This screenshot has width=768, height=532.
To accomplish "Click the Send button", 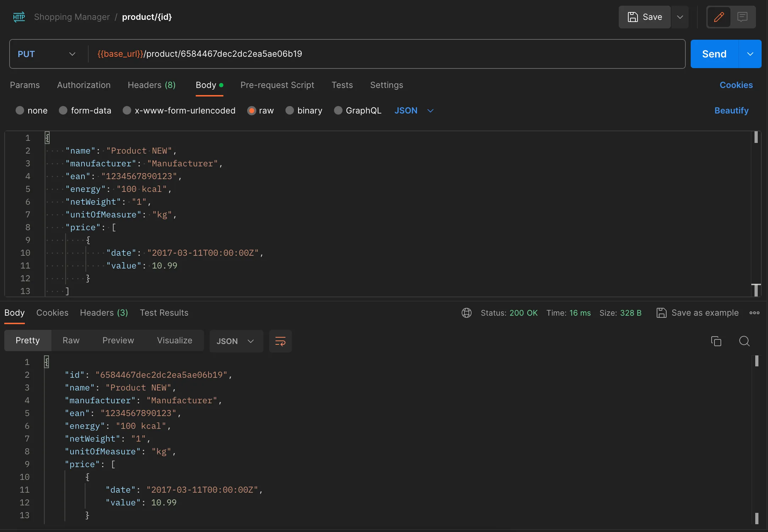I will [714, 54].
